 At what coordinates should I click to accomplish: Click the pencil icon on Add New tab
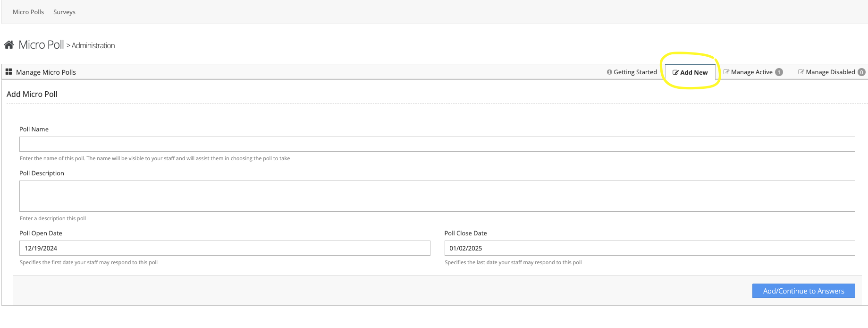point(675,72)
